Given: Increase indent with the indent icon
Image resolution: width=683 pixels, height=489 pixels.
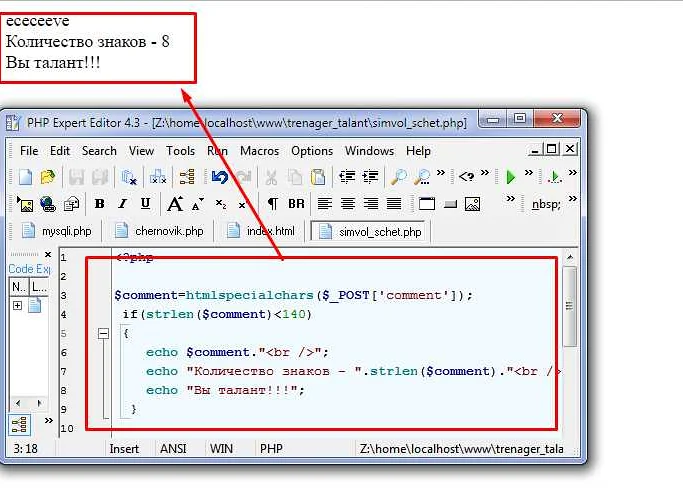Looking at the screenshot, I should 370,176.
